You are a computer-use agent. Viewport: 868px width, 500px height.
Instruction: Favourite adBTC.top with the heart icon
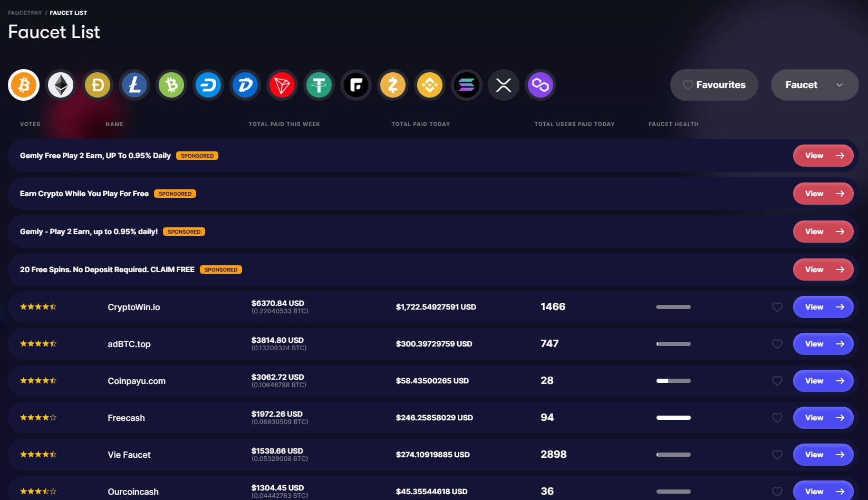777,344
